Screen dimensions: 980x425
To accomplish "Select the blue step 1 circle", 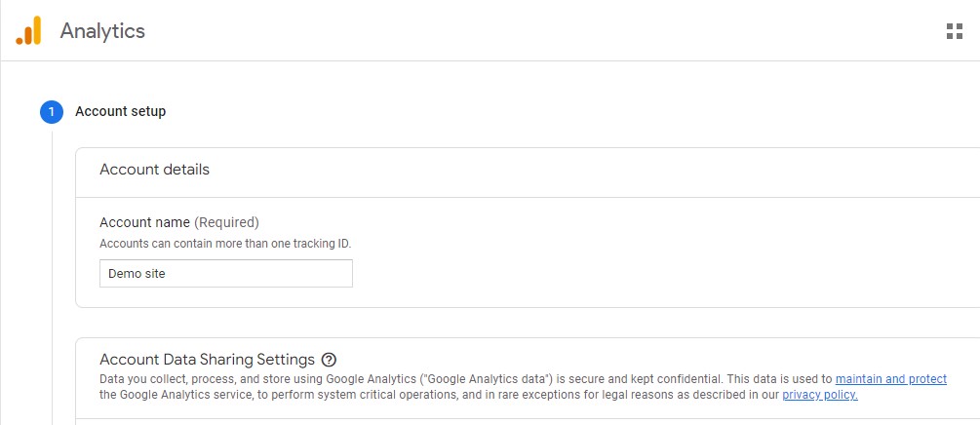I will (52, 112).
